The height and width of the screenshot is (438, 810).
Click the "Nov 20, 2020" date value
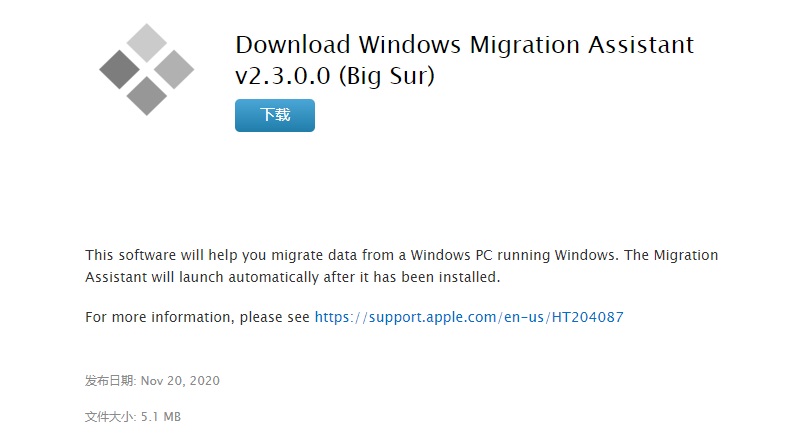[180, 381]
